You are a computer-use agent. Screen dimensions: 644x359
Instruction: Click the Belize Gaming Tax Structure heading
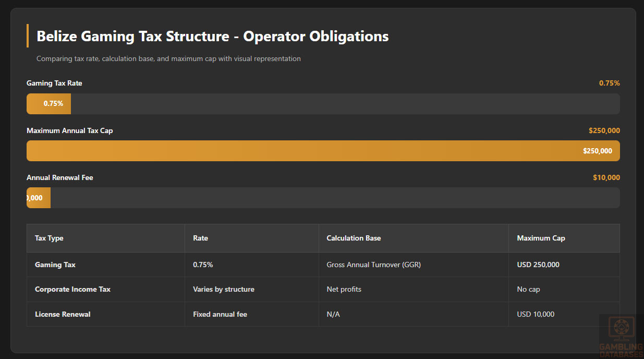click(x=212, y=37)
